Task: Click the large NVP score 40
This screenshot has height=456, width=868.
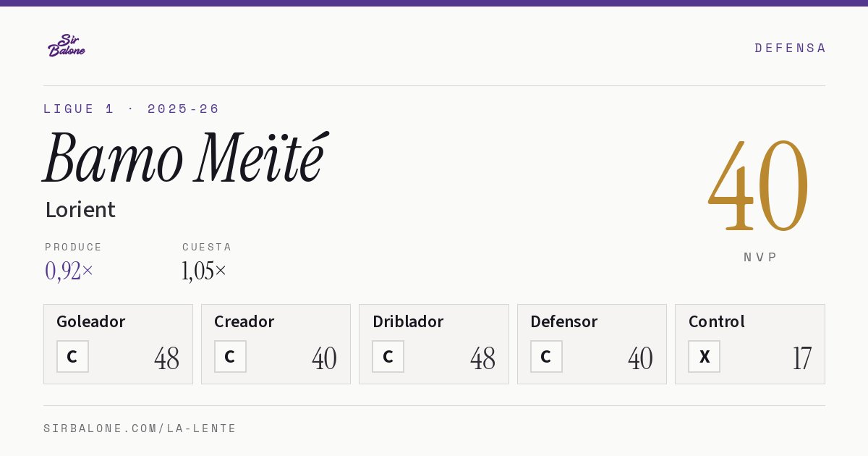Action: pos(759,186)
